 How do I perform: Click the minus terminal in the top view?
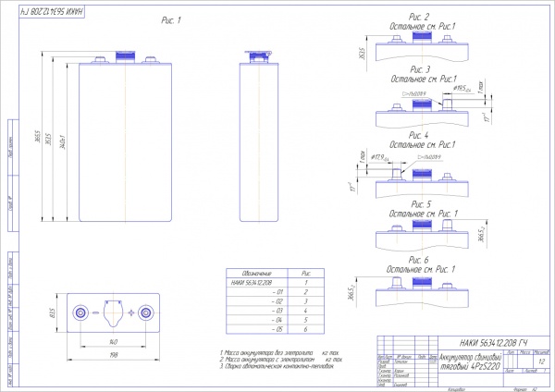tap(80, 314)
